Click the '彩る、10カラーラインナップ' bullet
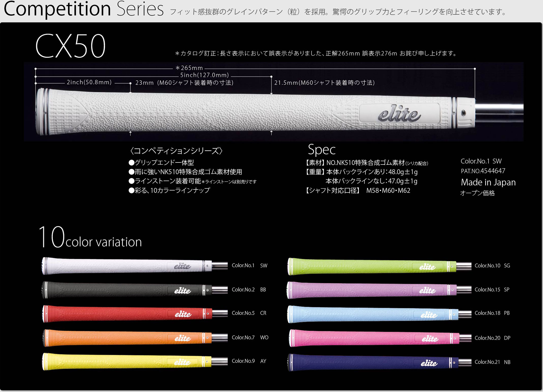543x392 pixels. click(x=169, y=190)
